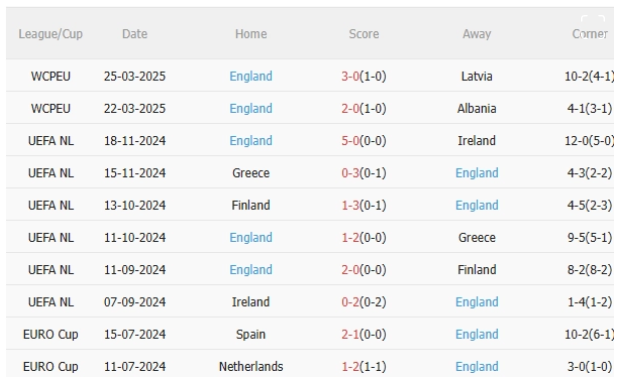Screen dimensions: 618x378
Task: Open England link in the 25-03-2025 row
Action: point(251,76)
